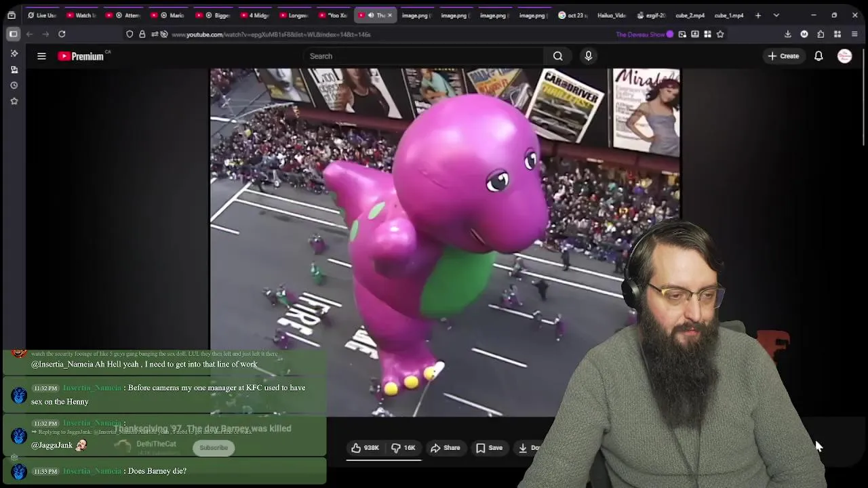Image resolution: width=868 pixels, height=488 pixels.
Task: Open the grid icon in the address bar
Action: point(707,34)
